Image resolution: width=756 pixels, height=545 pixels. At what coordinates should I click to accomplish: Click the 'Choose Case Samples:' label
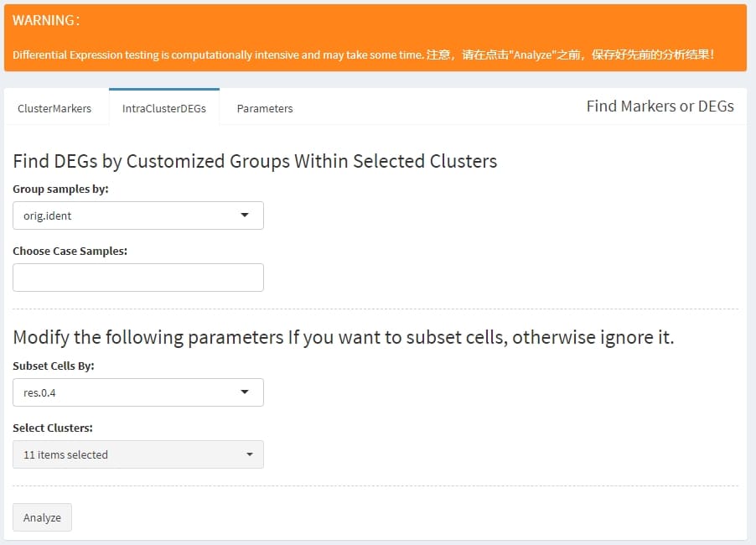point(70,252)
